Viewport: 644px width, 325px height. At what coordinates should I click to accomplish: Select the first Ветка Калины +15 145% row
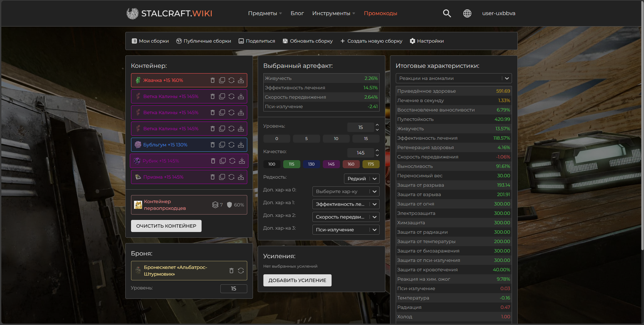click(189, 96)
